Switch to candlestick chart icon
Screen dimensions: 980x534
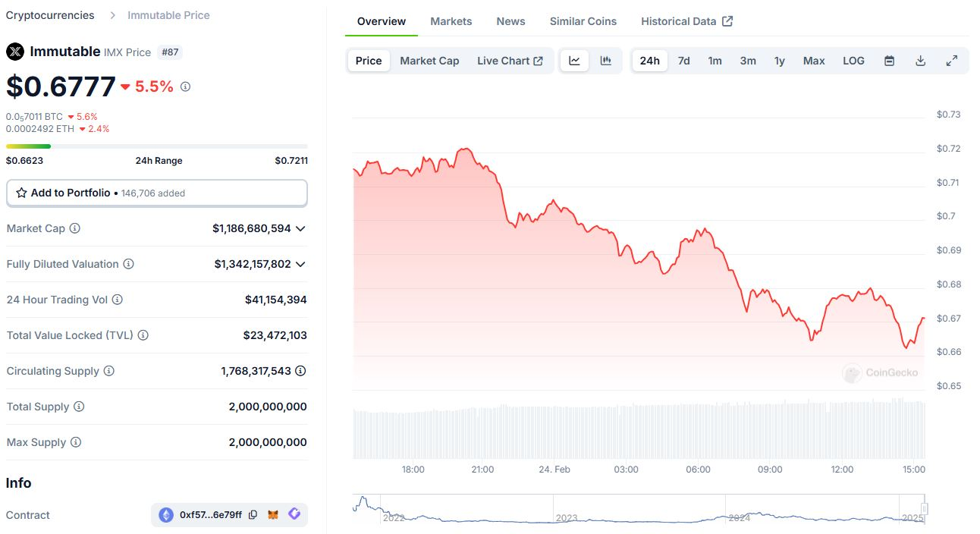[x=606, y=61]
